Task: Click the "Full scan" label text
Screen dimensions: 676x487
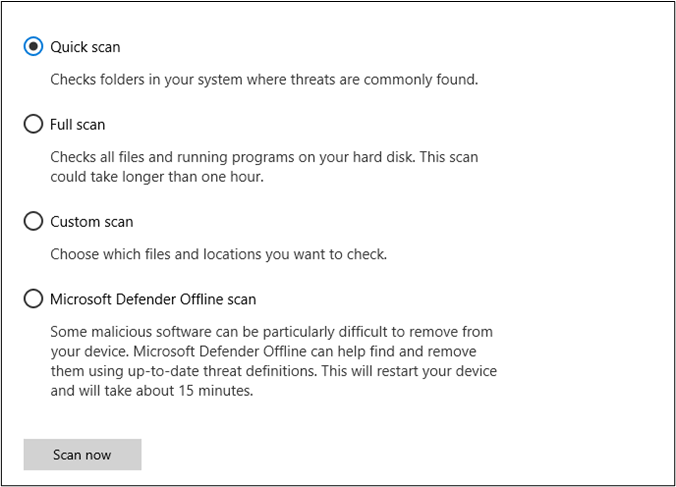Action: click(78, 125)
